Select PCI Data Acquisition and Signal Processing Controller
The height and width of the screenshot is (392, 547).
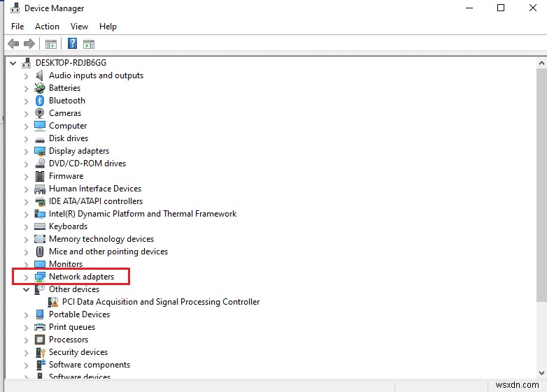161,302
